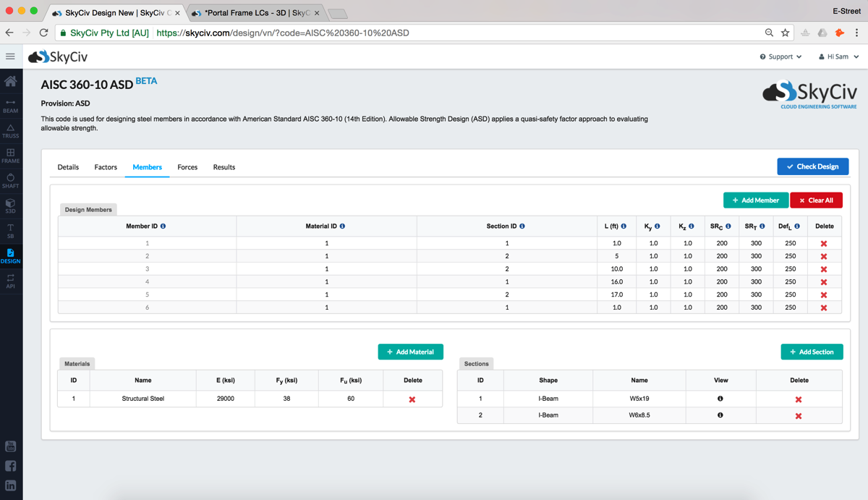This screenshot has width=868, height=500.
Task: Open Chrome's three-dot menu
Action: (857, 33)
